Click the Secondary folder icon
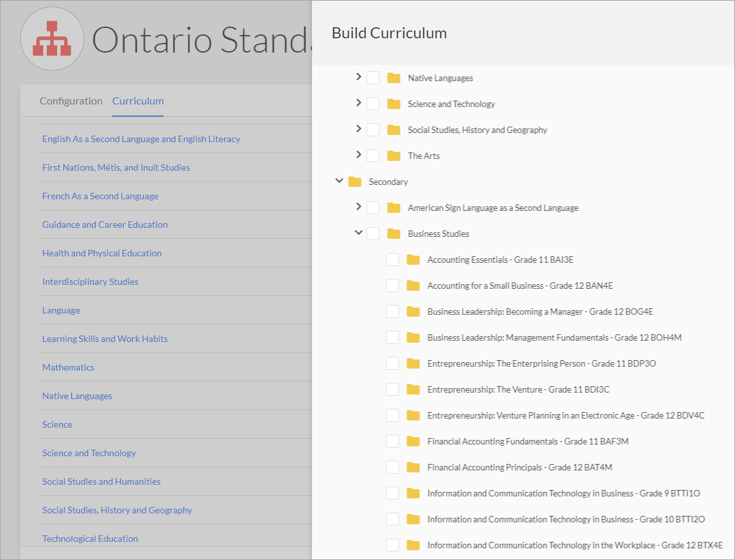 click(355, 182)
